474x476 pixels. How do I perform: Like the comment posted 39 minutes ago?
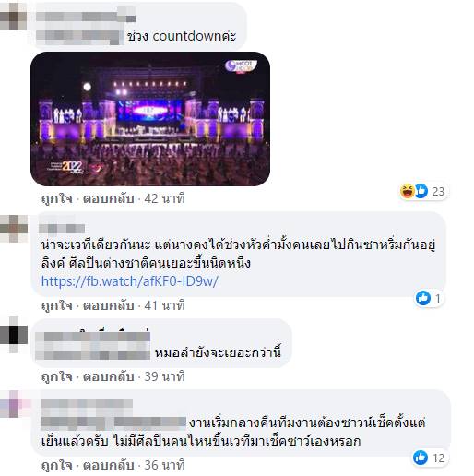57,376
